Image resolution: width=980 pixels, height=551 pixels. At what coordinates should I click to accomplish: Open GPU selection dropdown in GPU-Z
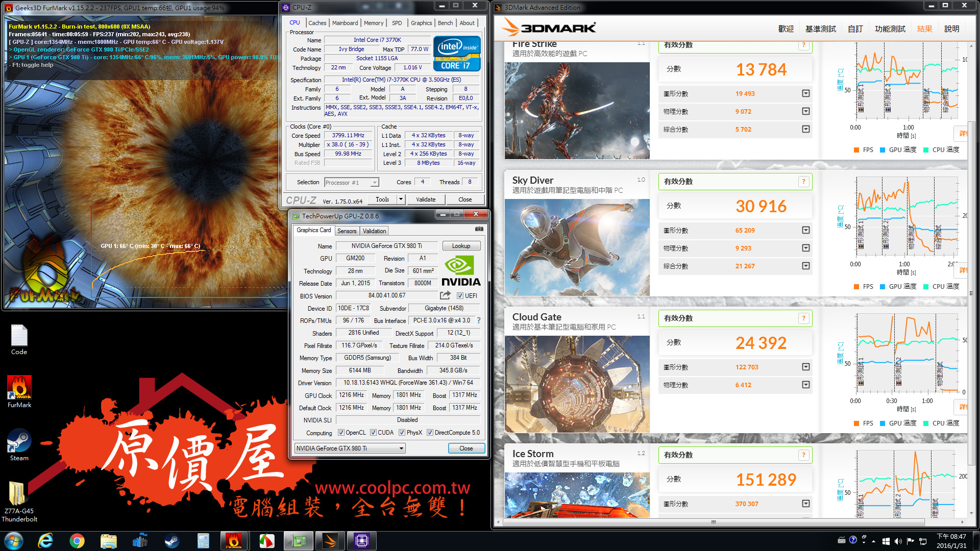[x=401, y=448]
